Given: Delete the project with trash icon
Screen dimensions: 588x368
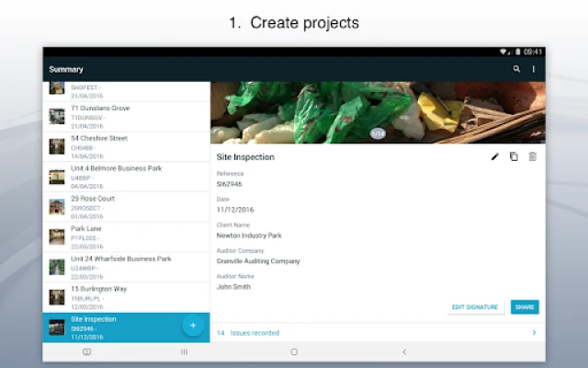Looking at the screenshot, I should coord(533,156).
